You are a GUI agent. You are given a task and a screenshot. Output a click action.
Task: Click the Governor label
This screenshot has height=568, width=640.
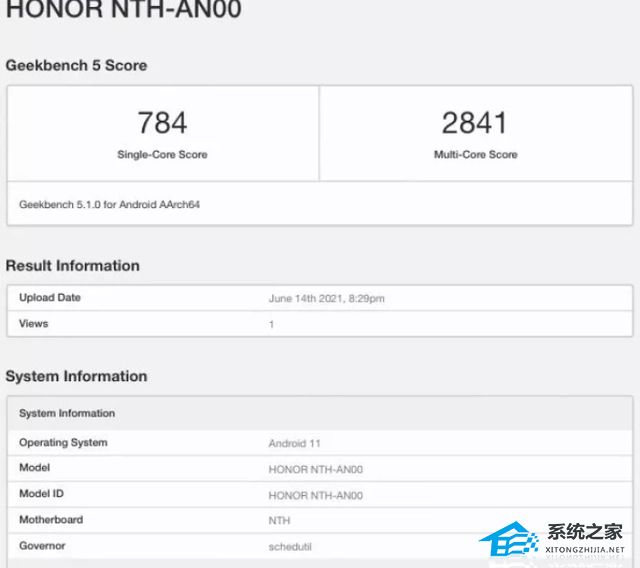42,546
